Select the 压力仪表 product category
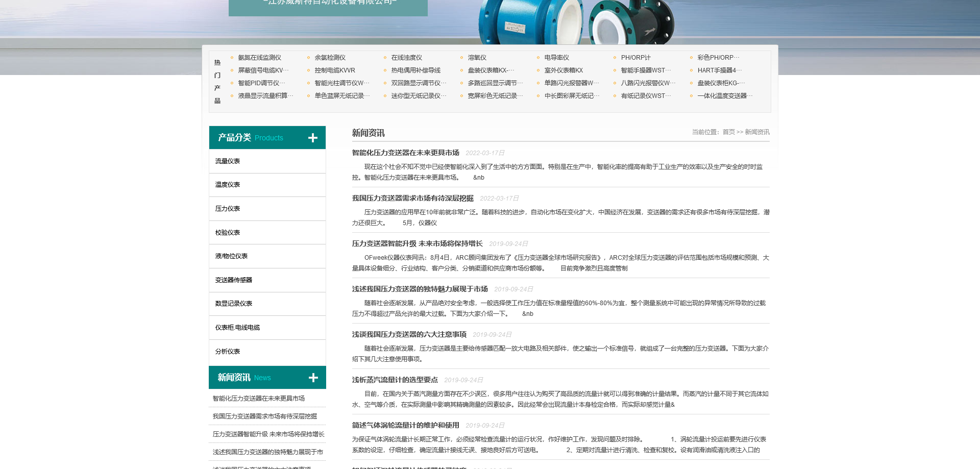 click(x=227, y=208)
